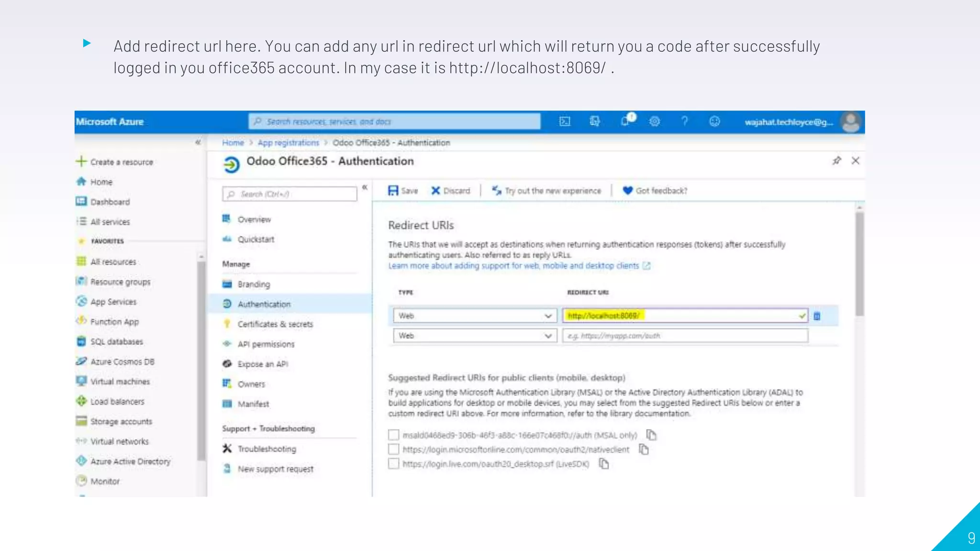
Task: Open Manifest in the app menu
Action: [x=253, y=404]
